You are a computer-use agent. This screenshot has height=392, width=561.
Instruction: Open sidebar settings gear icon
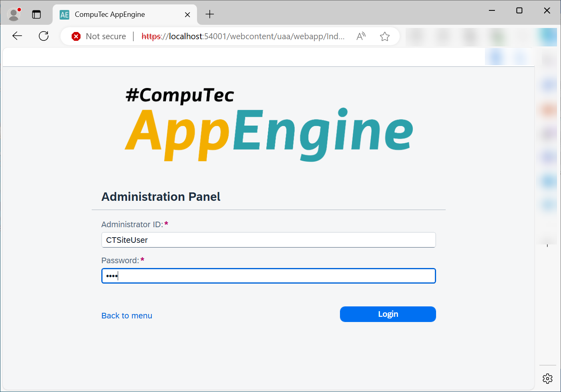coord(547,378)
